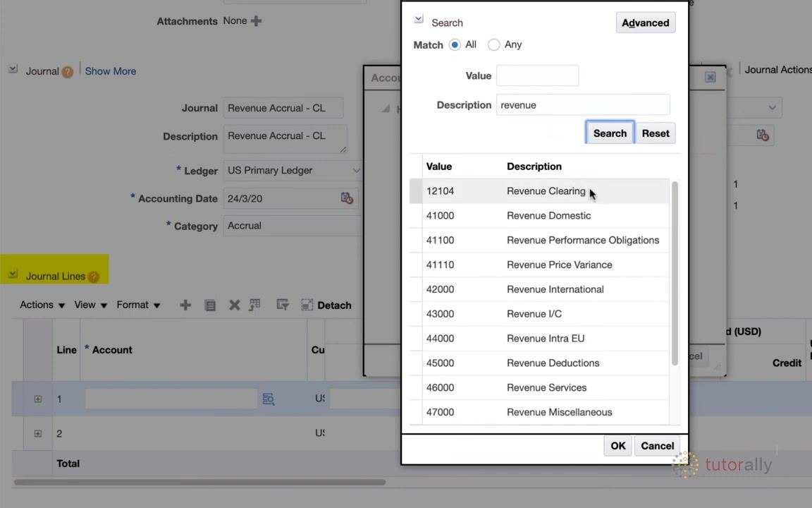Collapse the Journal section
This screenshot has width=812, height=508.
click(x=13, y=68)
